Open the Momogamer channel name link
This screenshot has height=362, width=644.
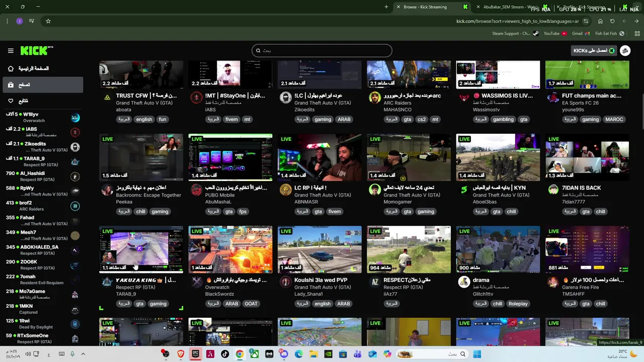[x=397, y=202]
